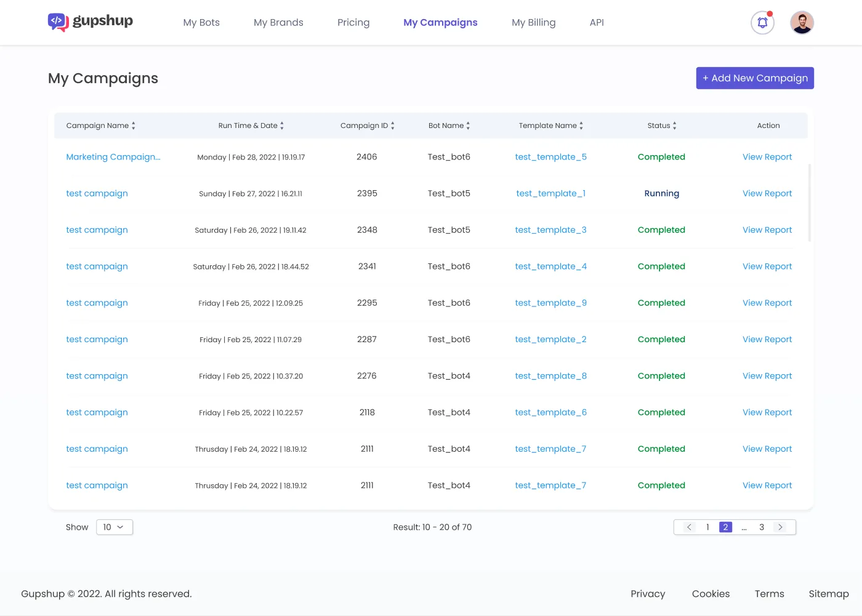The height and width of the screenshot is (616, 862).
Task: Open test_template_2 link
Action: coord(551,340)
